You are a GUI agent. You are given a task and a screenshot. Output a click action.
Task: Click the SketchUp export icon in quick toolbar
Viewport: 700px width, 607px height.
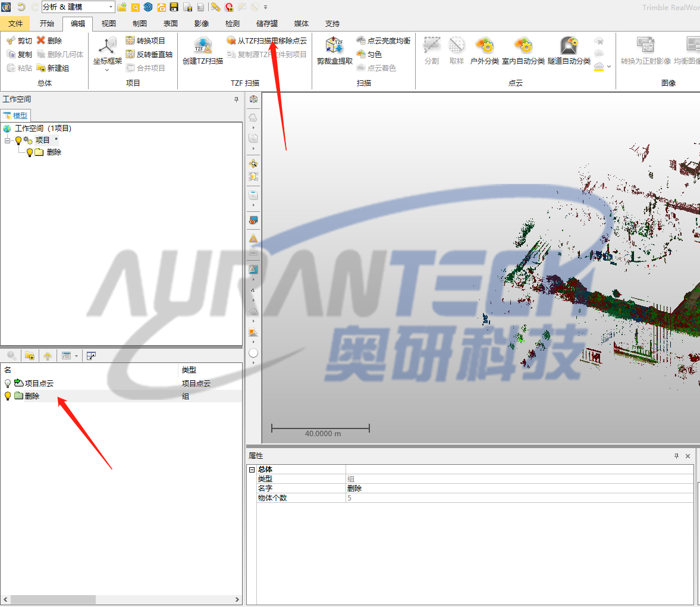coord(148,7)
